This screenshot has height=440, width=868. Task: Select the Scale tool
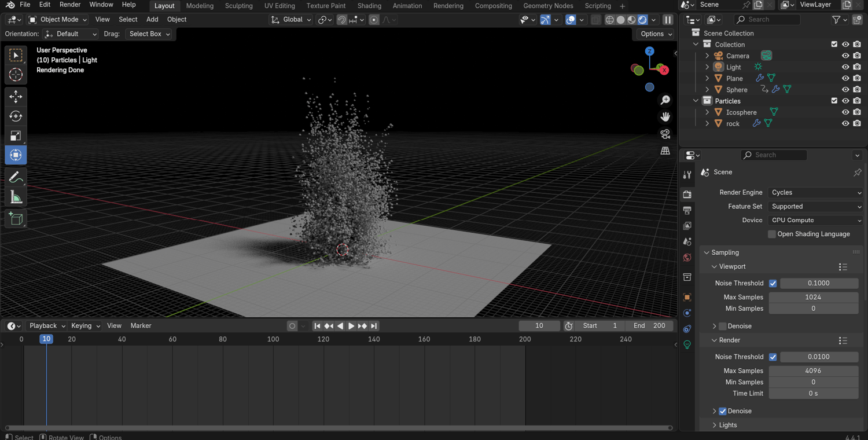16,135
